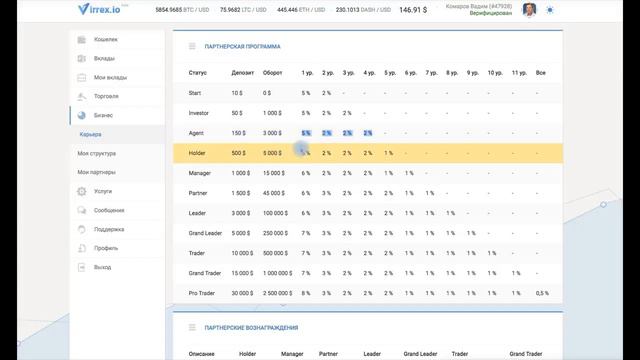Click the LTC / USD rate ticker

point(243,10)
